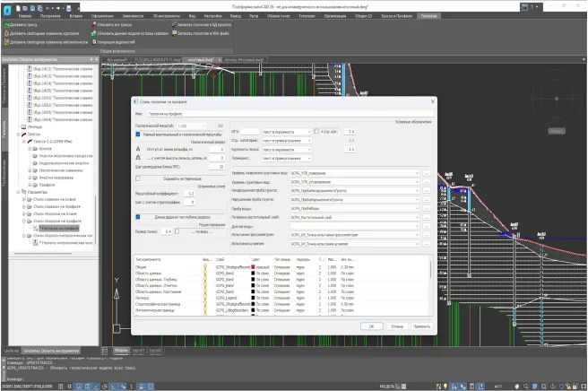Click 'Добавить свободные скважины курсором' icon
This screenshot has width=588, height=391.
pyautogui.click(x=4, y=33)
